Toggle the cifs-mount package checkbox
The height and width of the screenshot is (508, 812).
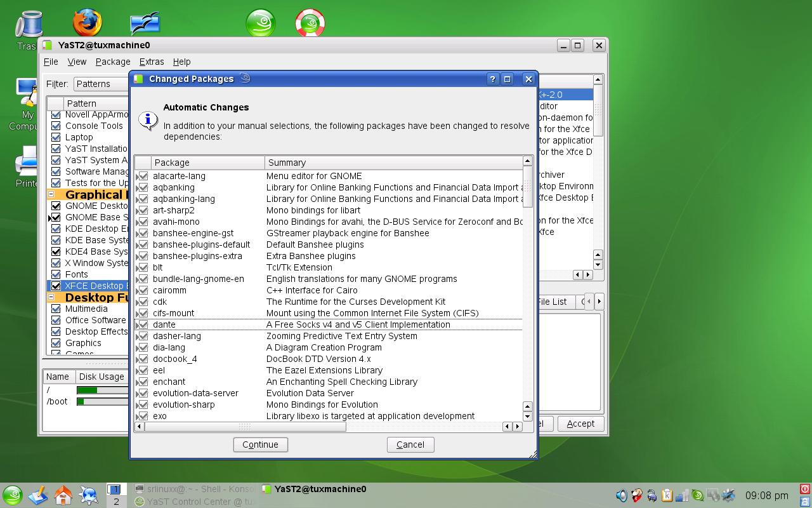(143, 313)
